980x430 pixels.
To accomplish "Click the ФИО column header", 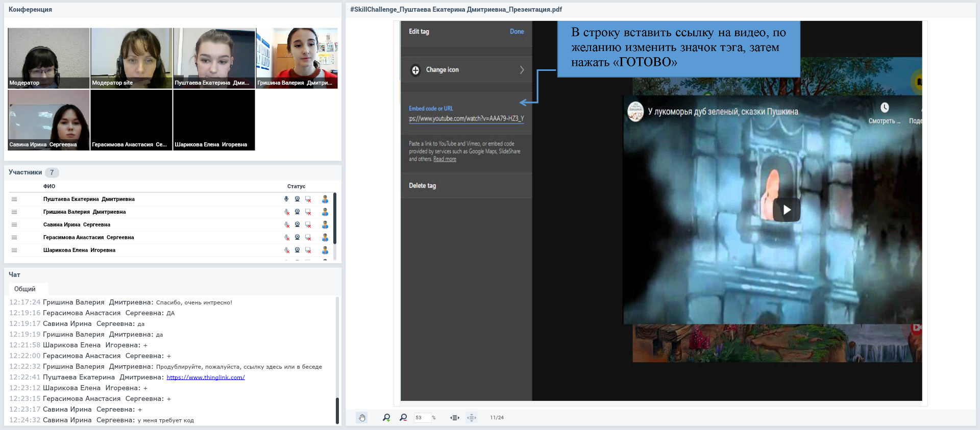I will pos(49,186).
